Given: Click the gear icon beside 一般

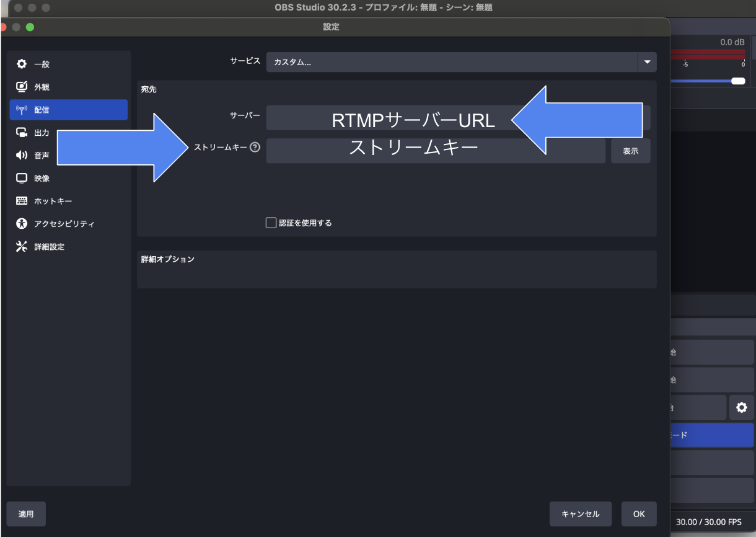Looking at the screenshot, I should [x=22, y=64].
